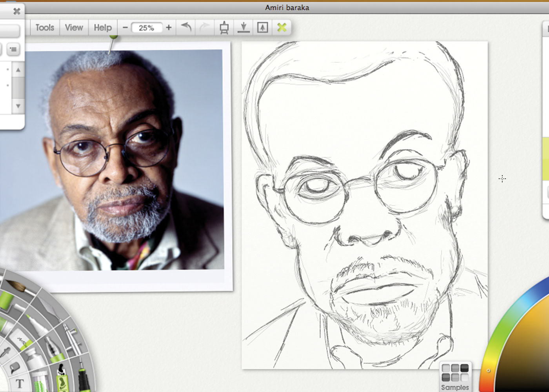
Task: Close the floating panel with its X
Action: point(16,11)
